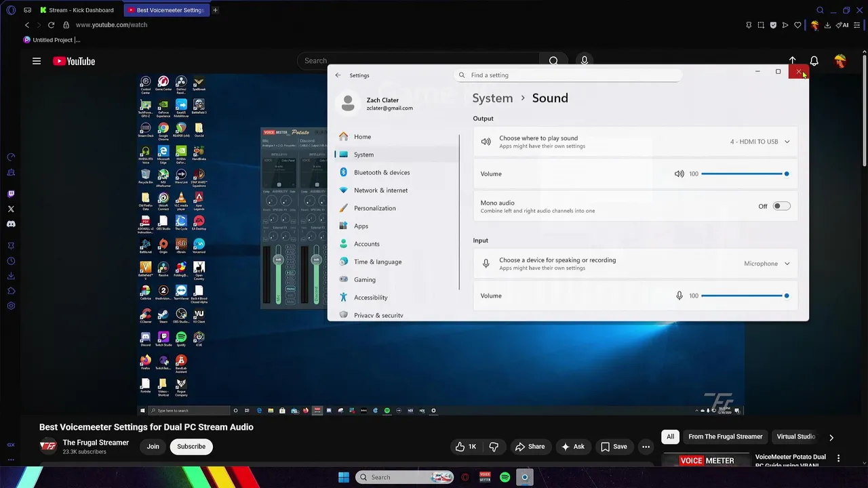Screen dimensions: 868x488
Task: Open video more-actions three dots
Action: [646, 447]
